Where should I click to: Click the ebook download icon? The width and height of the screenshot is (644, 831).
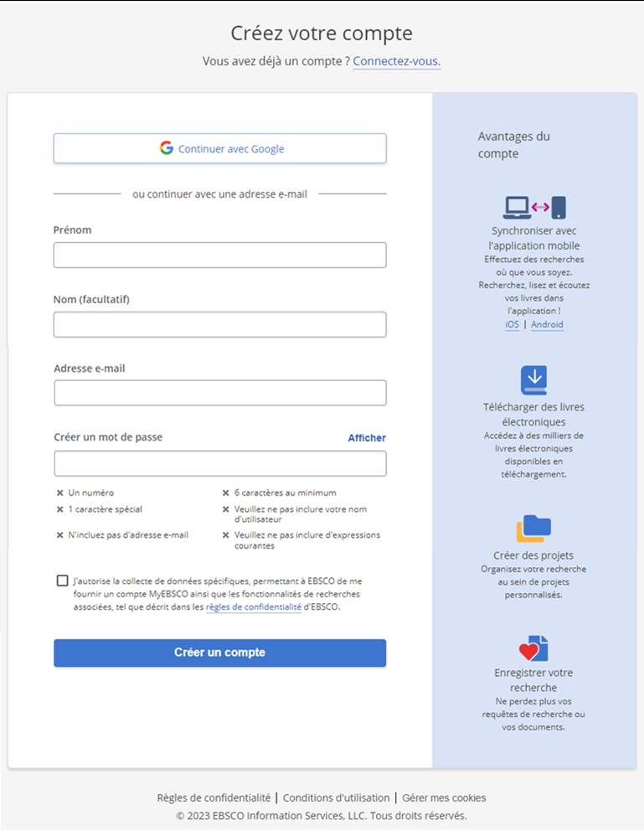pyautogui.click(x=533, y=379)
